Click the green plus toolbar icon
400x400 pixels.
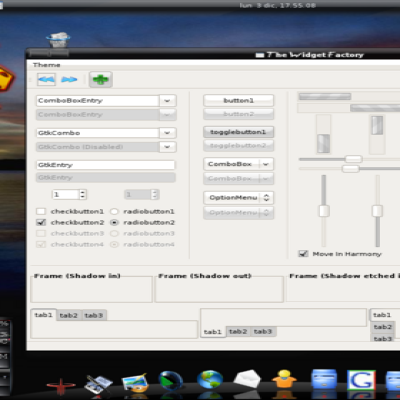tap(101, 80)
